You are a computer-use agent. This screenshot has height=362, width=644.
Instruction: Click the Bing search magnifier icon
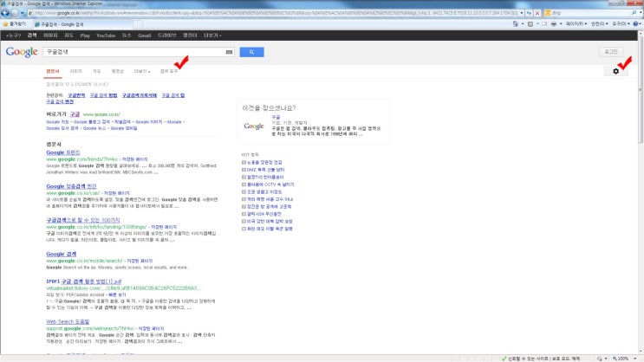click(634, 13)
